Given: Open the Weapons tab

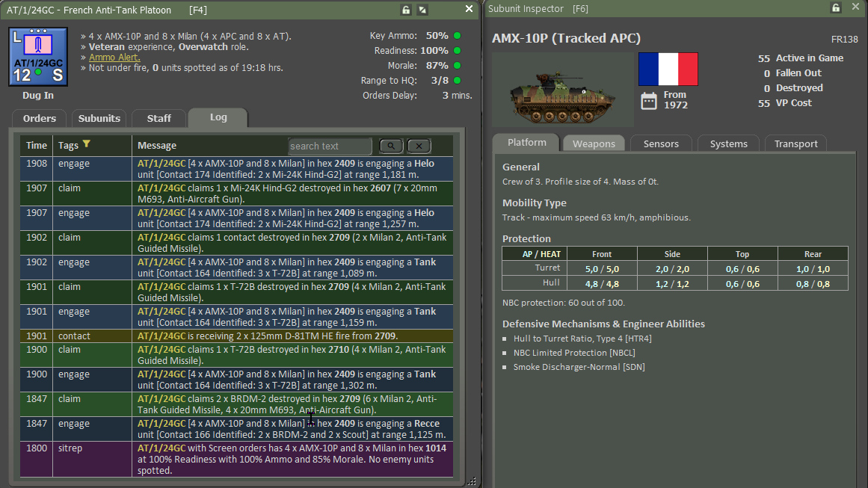Looking at the screenshot, I should [594, 143].
